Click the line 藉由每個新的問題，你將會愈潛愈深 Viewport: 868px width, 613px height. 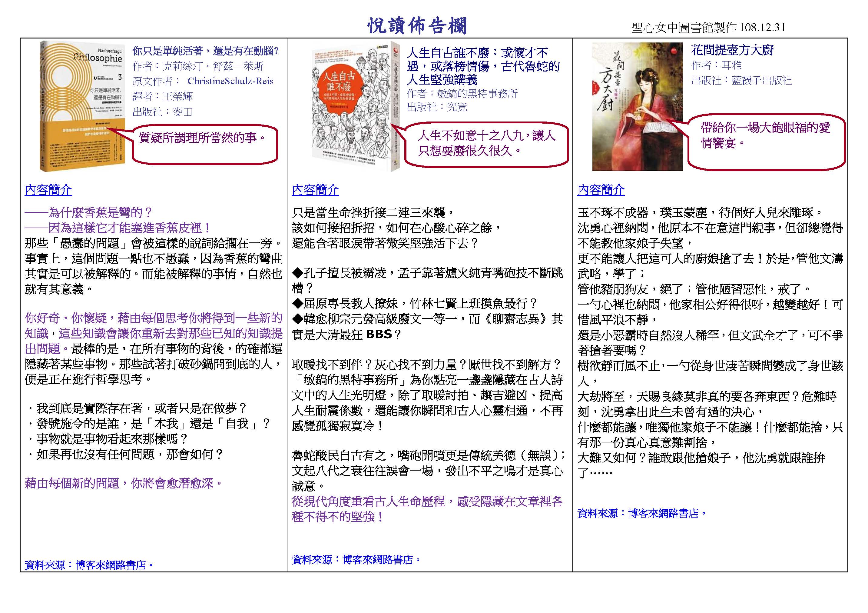coord(124,483)
